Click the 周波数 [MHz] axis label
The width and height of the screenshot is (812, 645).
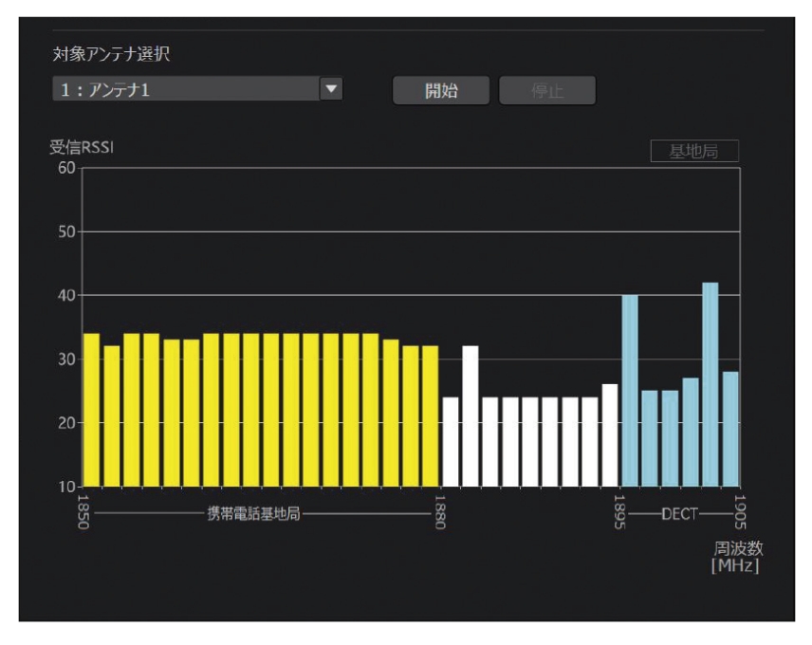738,557
